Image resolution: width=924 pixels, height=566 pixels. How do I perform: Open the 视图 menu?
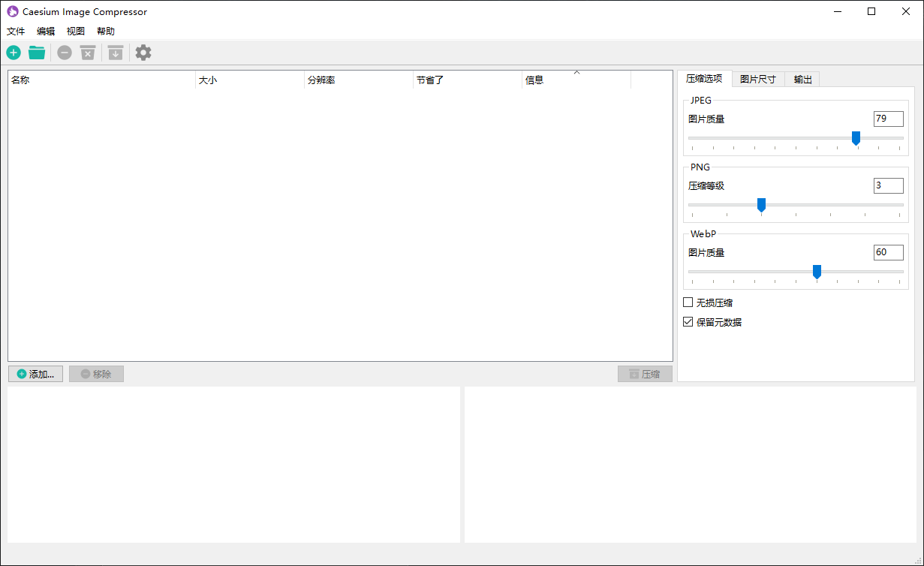click(76, 32)
